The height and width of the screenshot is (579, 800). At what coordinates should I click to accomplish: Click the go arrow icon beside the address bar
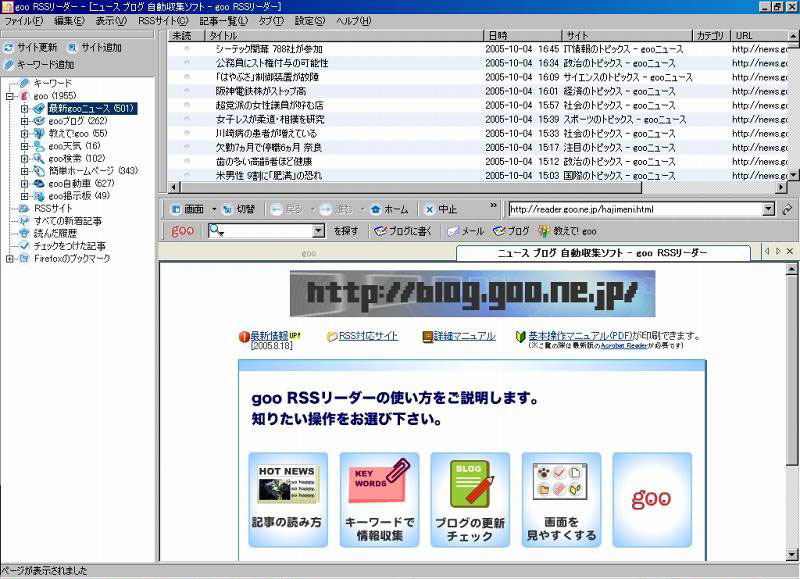[x=787, y=209]
